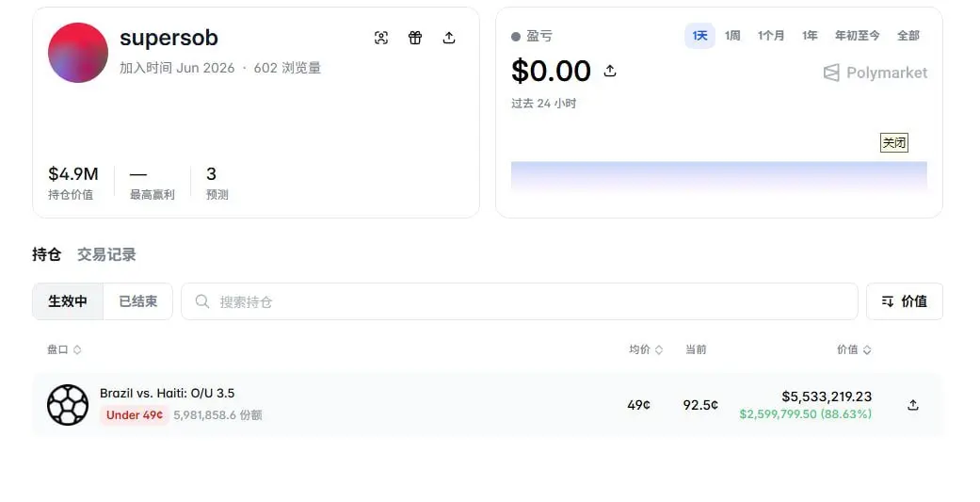Select the 全部 time range

tap(908, 36)
